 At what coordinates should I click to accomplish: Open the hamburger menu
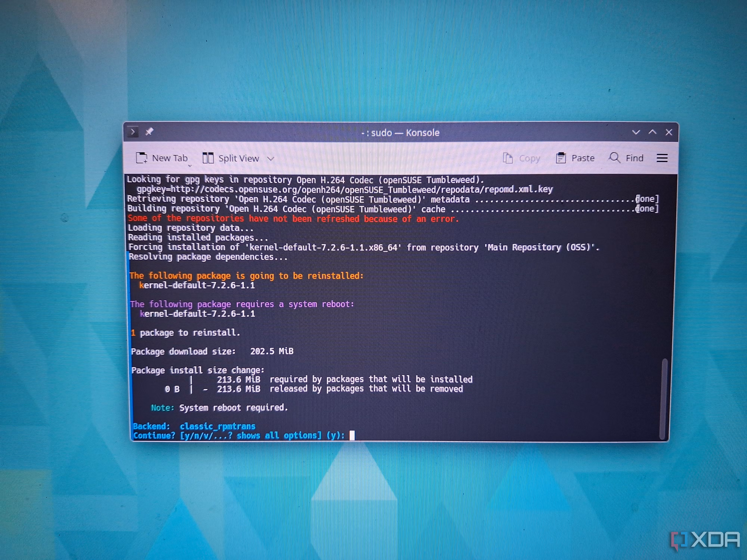click(x=662, y=158)
